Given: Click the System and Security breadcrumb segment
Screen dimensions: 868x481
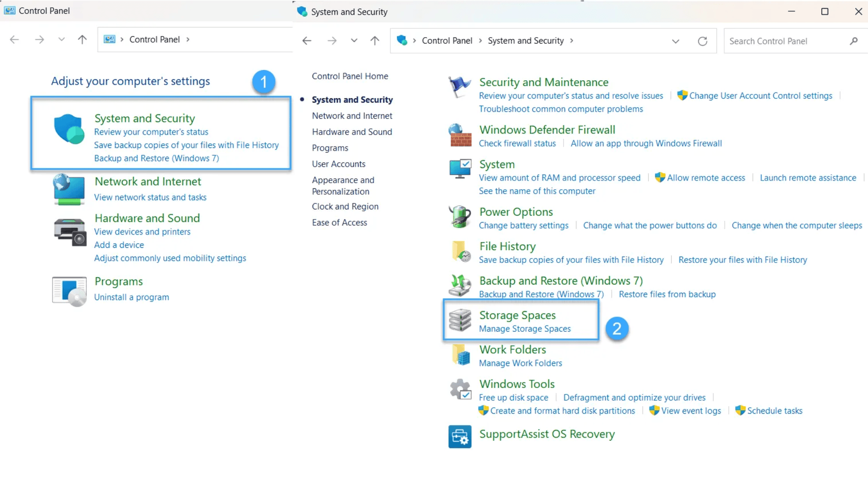Looking at the screenshot, I should 526,41.
